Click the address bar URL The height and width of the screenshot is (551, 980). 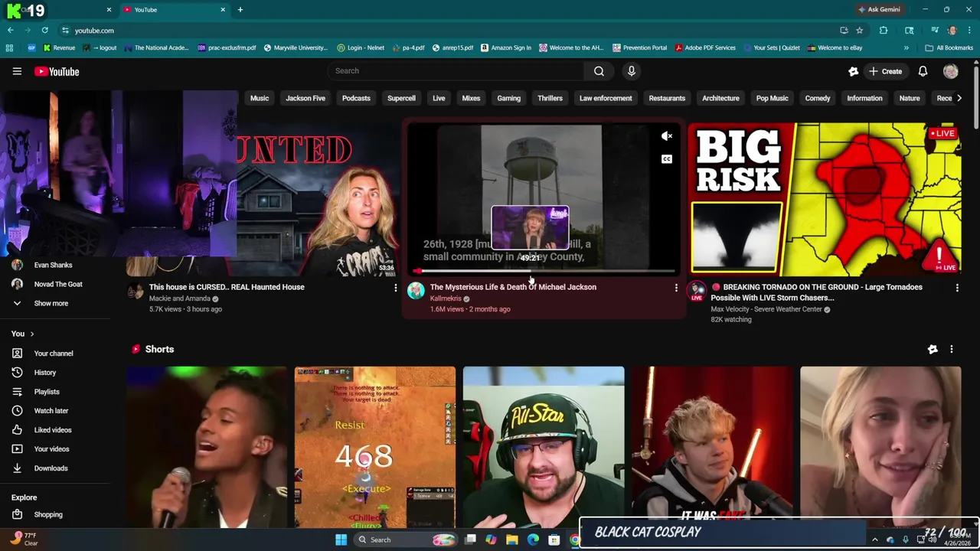(x=94, y=31)
